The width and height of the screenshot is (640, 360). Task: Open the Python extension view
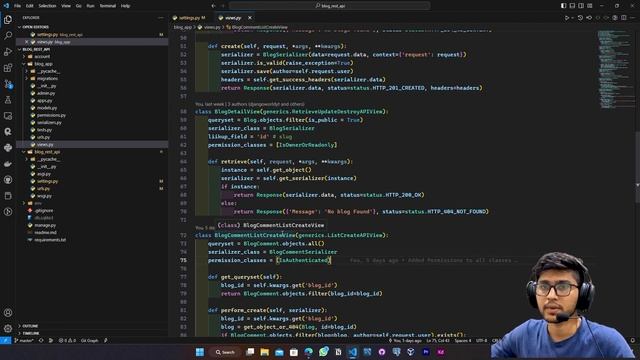coord(8,148)
